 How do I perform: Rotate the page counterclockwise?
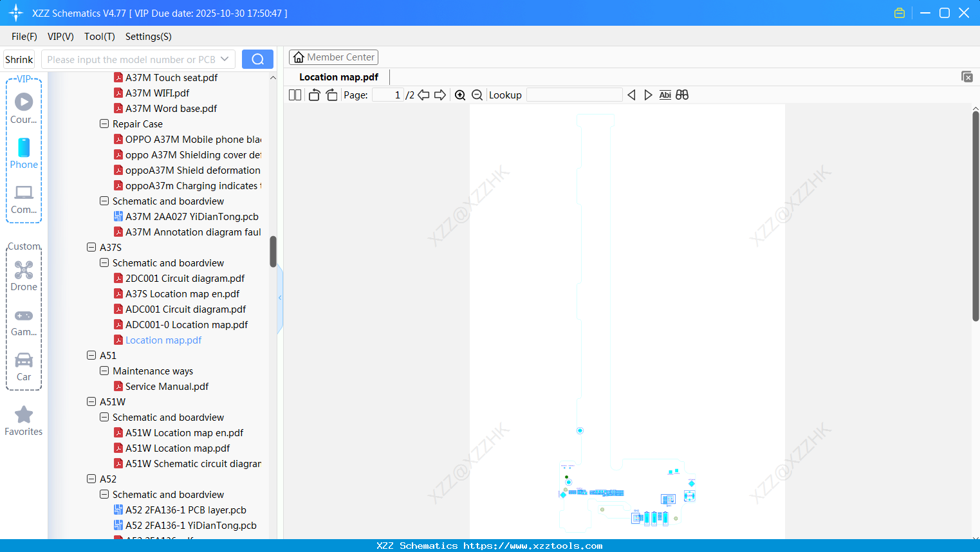[x=314, y=95]
